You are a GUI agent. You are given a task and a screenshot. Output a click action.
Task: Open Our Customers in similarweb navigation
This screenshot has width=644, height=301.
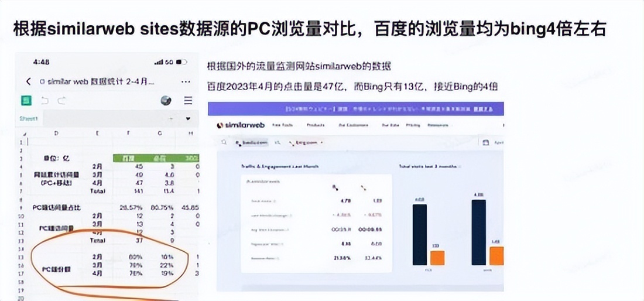coord(353,125)
